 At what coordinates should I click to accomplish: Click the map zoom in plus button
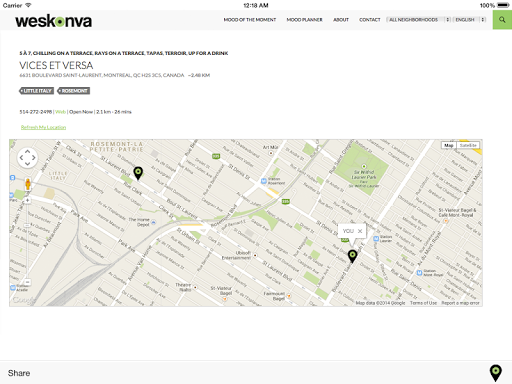[28, 200]
